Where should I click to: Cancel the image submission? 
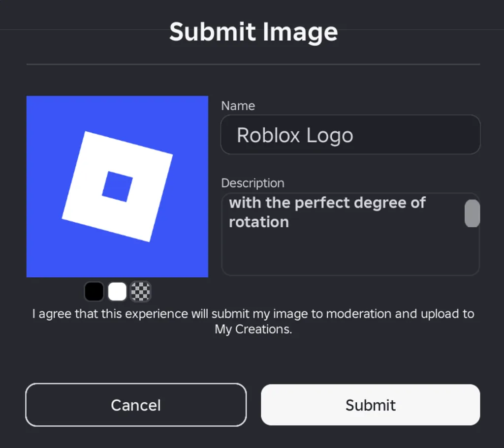(136, 405)
